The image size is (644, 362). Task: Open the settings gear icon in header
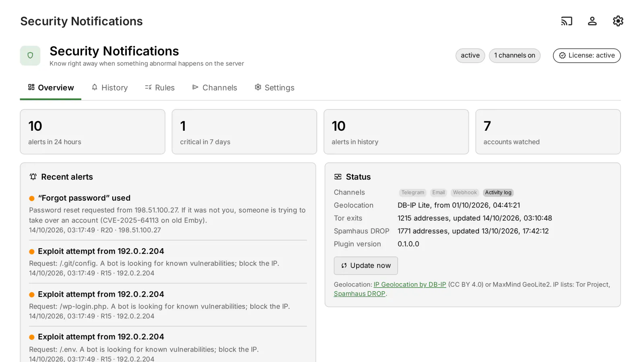point(618,21)
